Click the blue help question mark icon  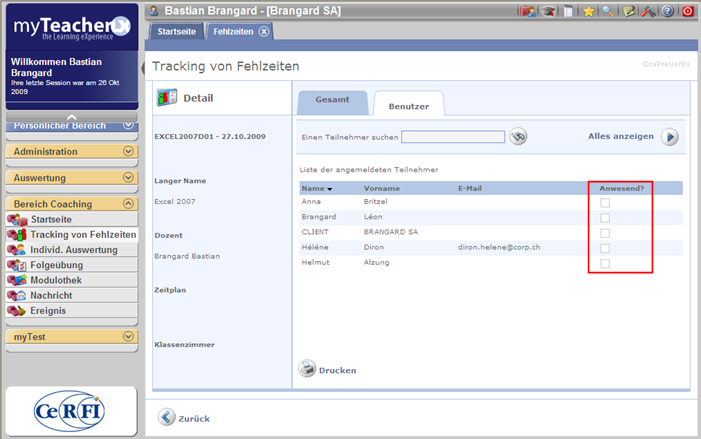pos(667,11)
